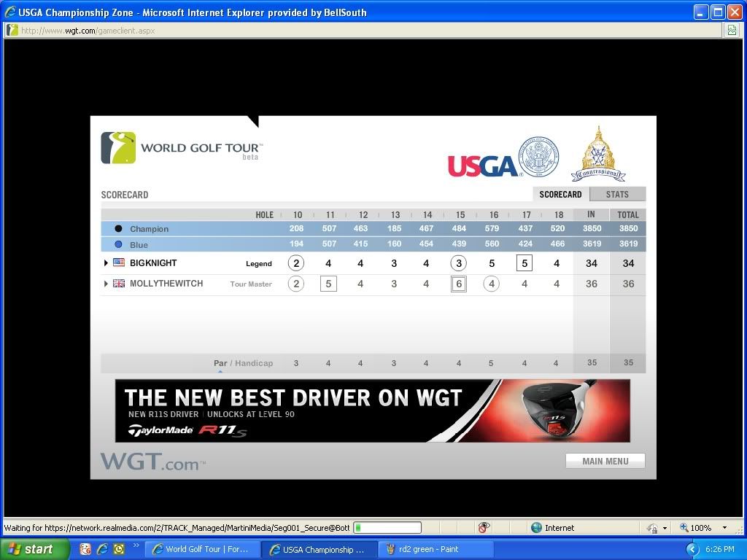Open the 100% zoom level dropdown

click(x=724, y=528)
